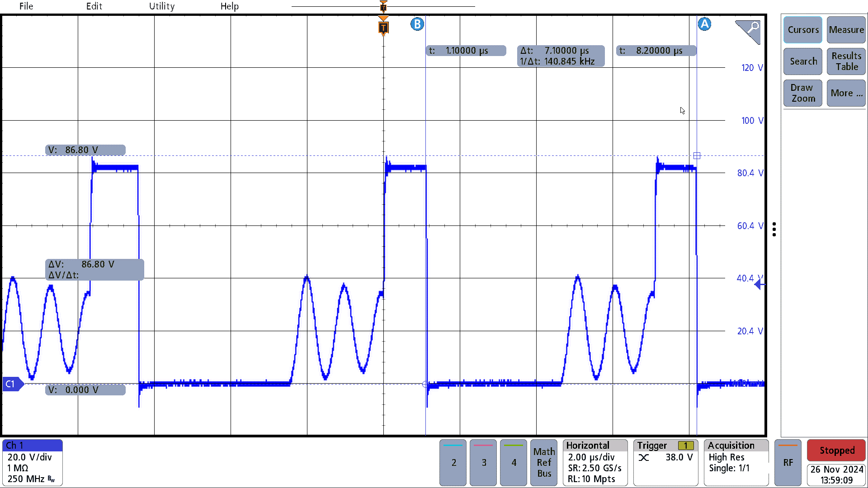The width and height of the screenshot is (868, 488).
Task: Open the Search function panel
Action: point(802,61)
